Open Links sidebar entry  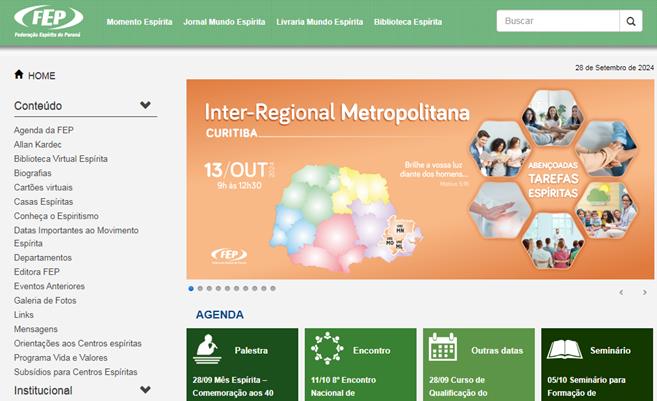pyautogui.click(x=23, y=315)
